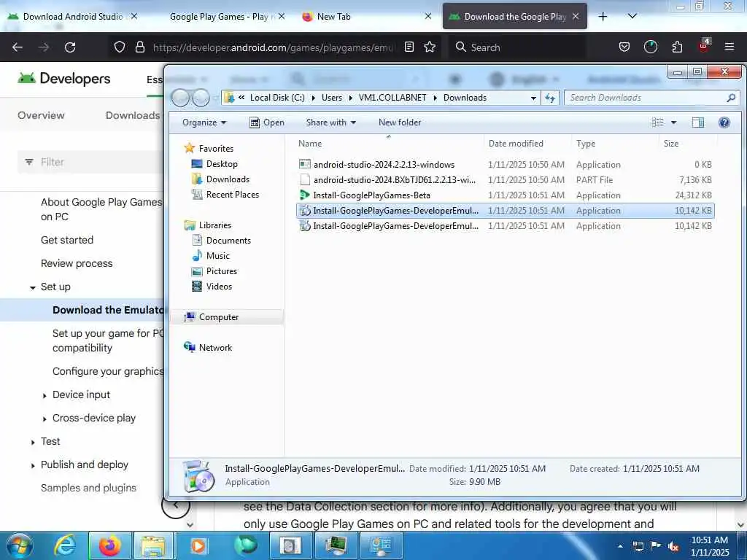Expand the Publish and deploy section

point(32,465)
